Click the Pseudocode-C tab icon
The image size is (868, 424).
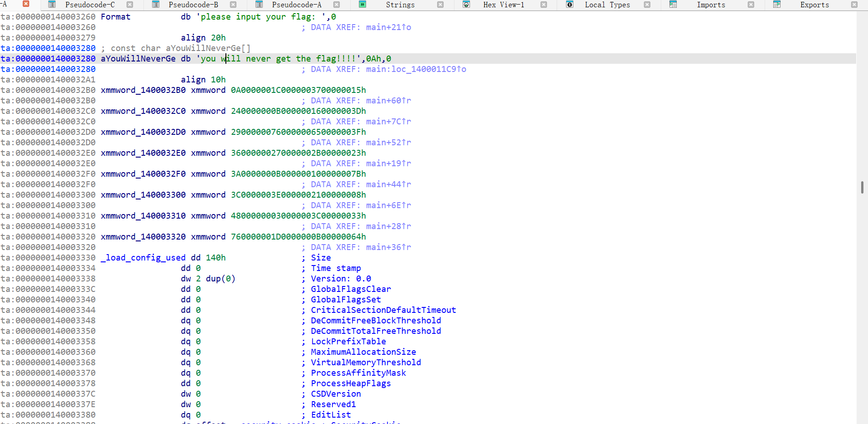point(52,5)
